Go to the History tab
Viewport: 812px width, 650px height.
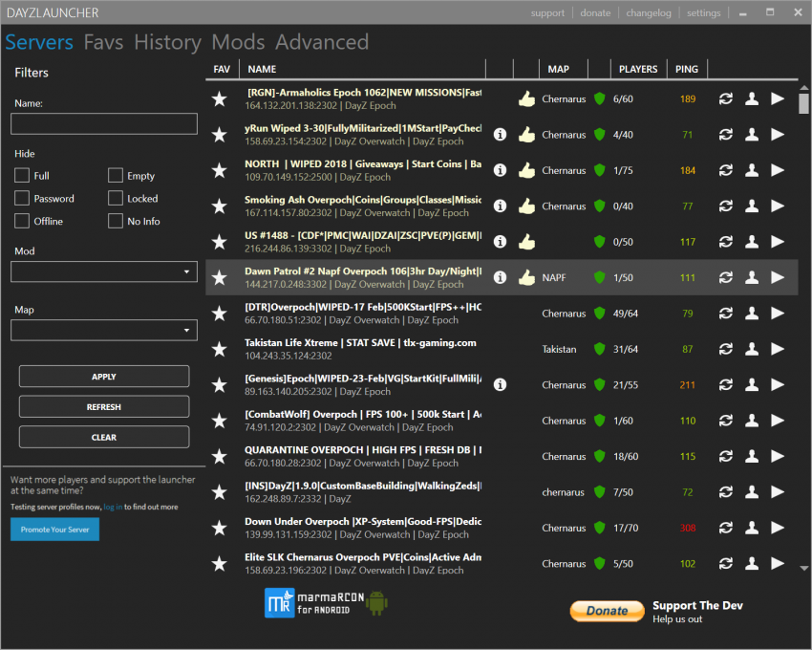tap(168, 42)
